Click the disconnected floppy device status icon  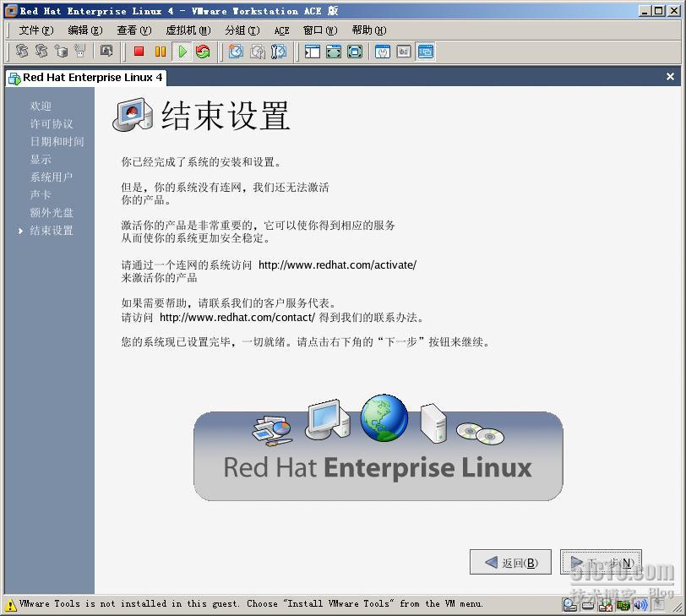click(605, 606)
